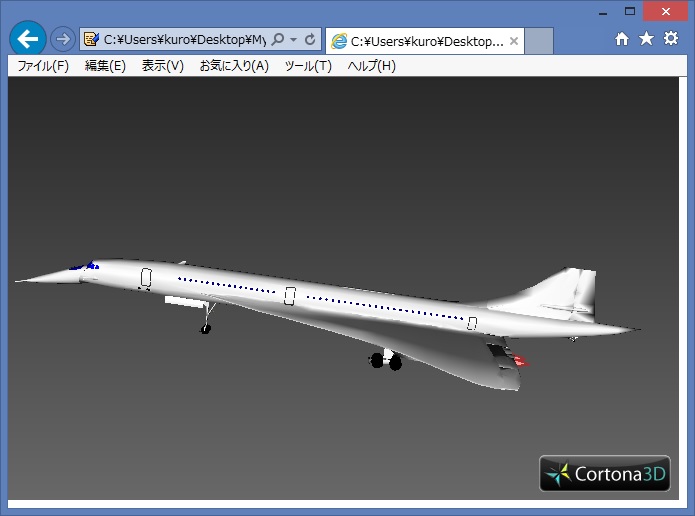The image size is (695, 516).
Task: Click the address bar file path
Action: point(183,40)
